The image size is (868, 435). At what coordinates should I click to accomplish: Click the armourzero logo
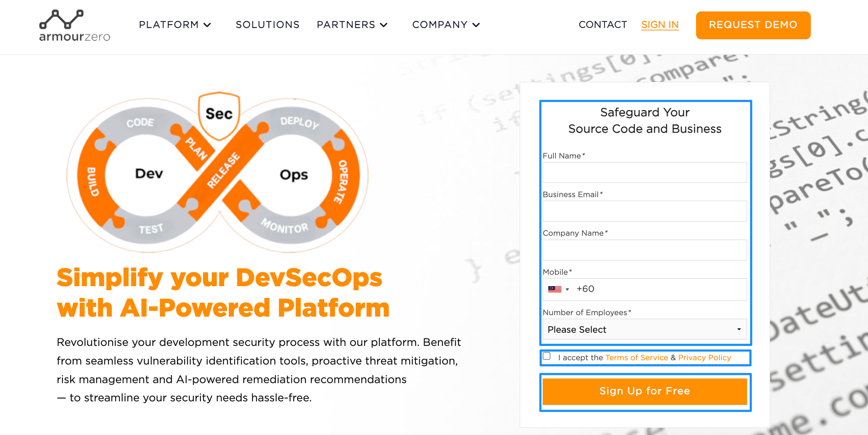[75, 26]
